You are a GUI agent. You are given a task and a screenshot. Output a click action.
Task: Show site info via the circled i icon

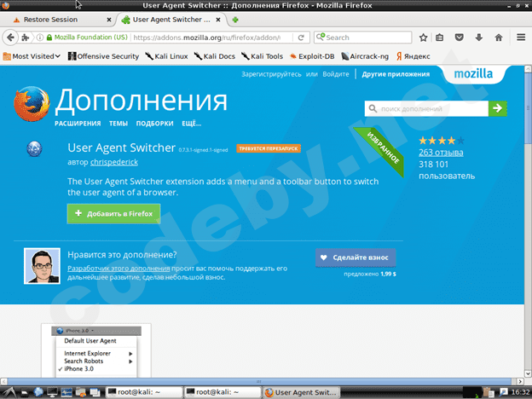pyautogui.click(x=40, y=38)
